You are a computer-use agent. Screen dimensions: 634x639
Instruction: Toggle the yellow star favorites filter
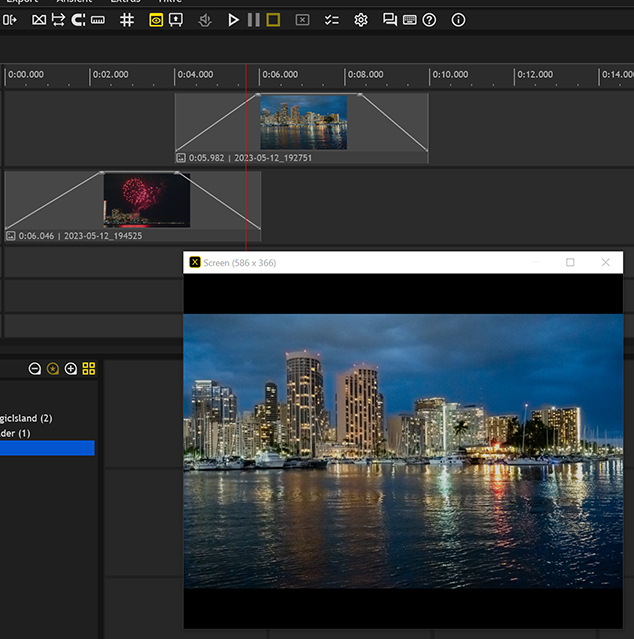[53, 369]
